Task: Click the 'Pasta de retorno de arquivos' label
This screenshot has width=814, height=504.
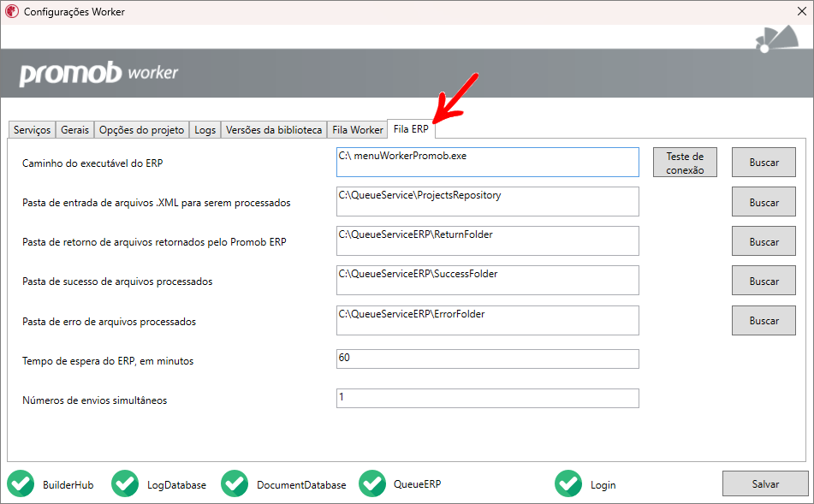Action: pyautogui.click(x=154, y=242)
